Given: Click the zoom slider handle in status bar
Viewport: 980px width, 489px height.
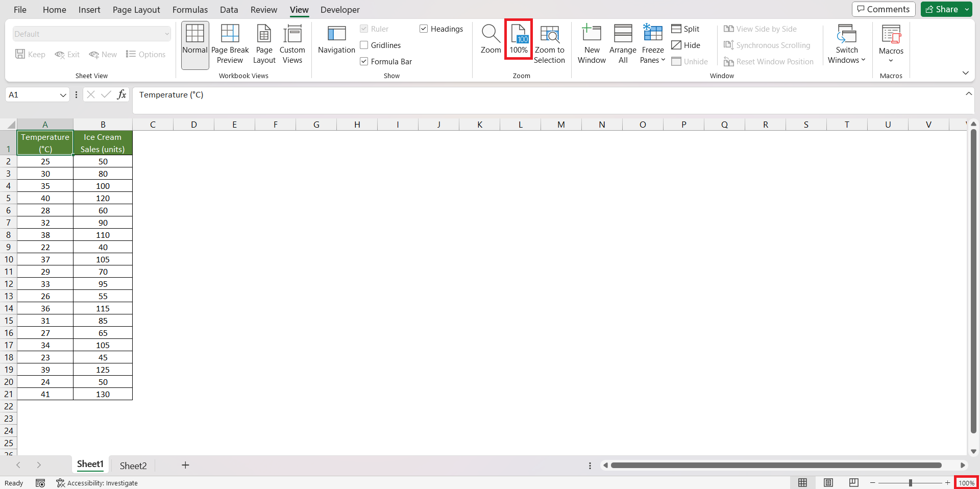Looking at the screenshot, I should coord(910,482).
